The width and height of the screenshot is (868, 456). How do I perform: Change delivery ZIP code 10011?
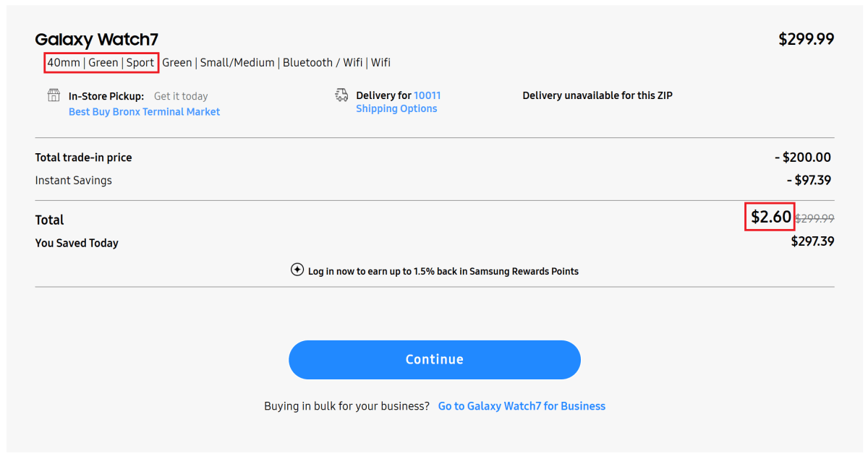pos(427,95)
